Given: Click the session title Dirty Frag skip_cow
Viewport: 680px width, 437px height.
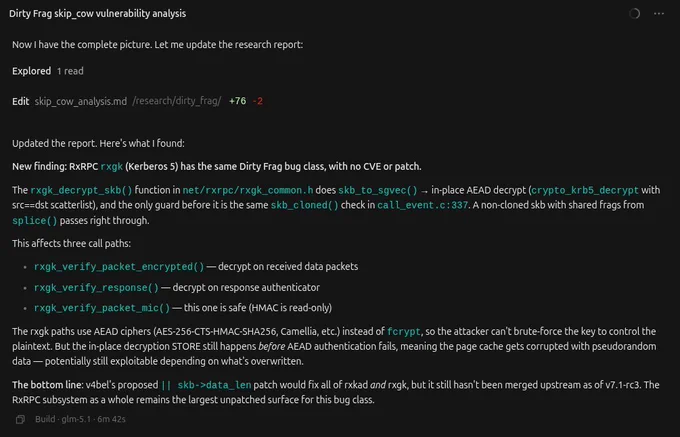Looking at the screenshot, I should pyautogui.click(x=98, y=13).
